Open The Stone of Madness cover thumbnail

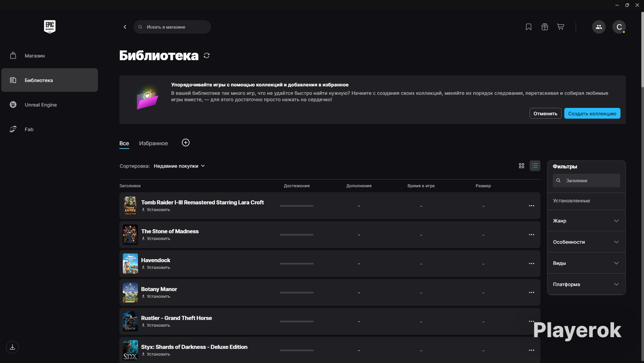tap(130, 234)
